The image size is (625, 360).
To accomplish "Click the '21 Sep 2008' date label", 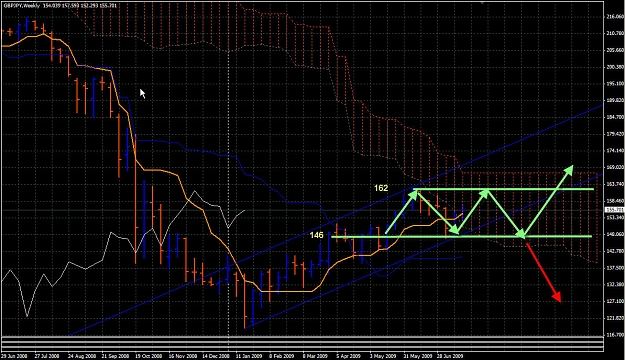I will pyautogui.click(x=115, y=356).
